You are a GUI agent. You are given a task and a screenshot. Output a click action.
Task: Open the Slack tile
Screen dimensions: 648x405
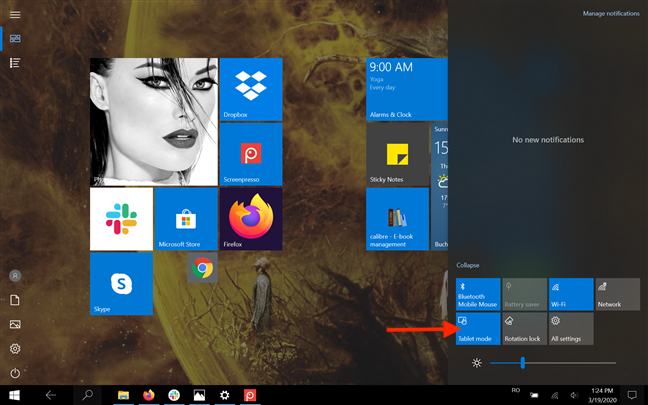pyautogui.click(x=122, y=219)
